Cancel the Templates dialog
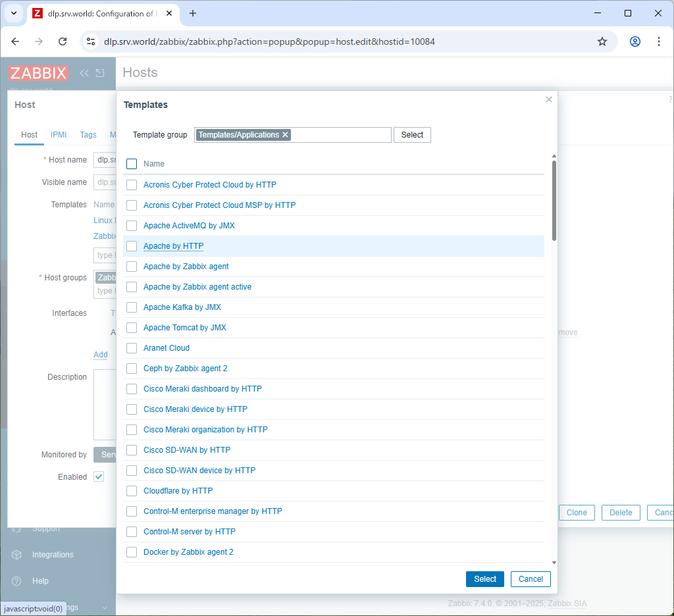This screenshot has width=674, height=616. pyautogui.click(x=531, y=579)
